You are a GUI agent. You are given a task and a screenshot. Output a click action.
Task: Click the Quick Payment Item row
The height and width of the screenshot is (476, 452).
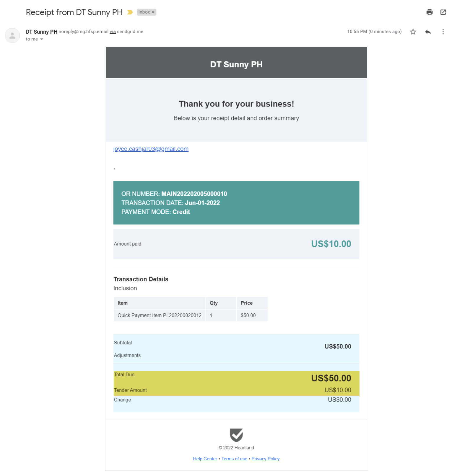(160, 315)
